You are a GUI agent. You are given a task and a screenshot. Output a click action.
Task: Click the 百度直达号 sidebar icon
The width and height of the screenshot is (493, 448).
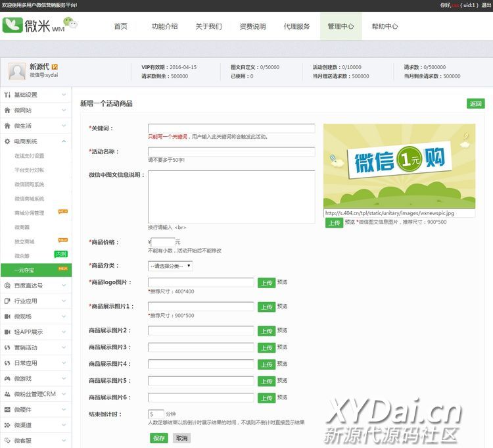coord(7,286)
